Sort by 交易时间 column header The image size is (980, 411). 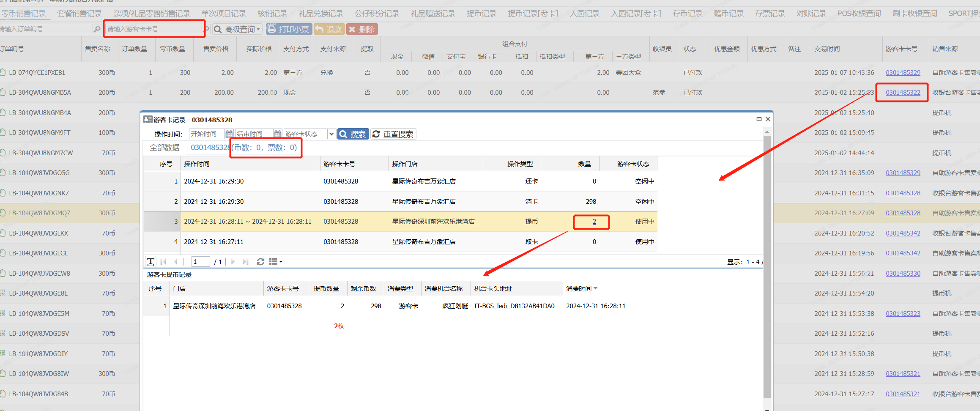click(846, 49)
